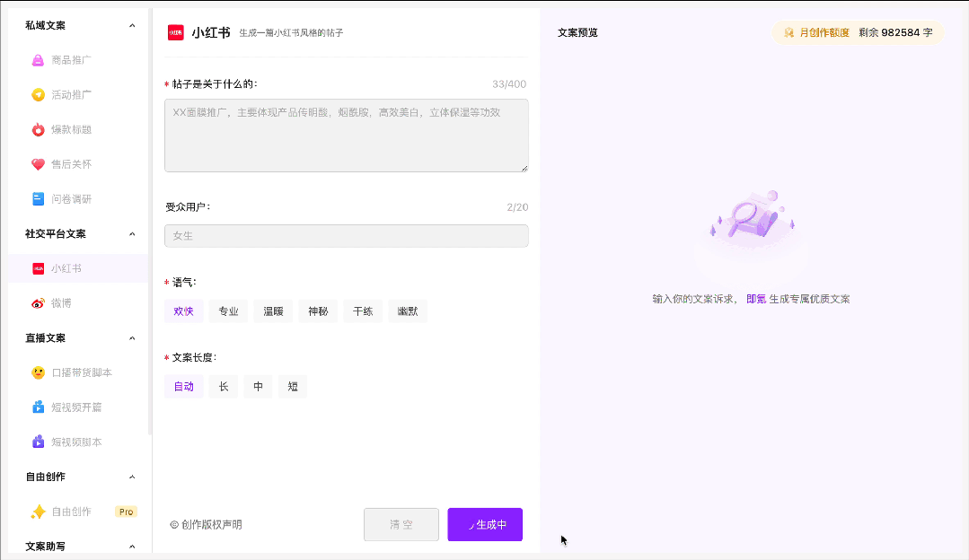Select the 微博 eye icon
Viewport: 969px width, 560px height.
pos(38,303)
